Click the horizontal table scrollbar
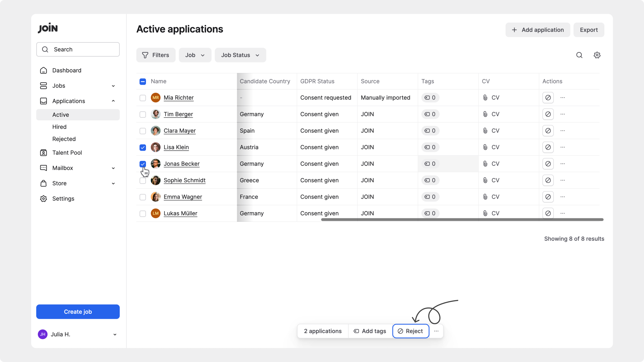This screenshot has height=362, width=644. click(462, 220)
